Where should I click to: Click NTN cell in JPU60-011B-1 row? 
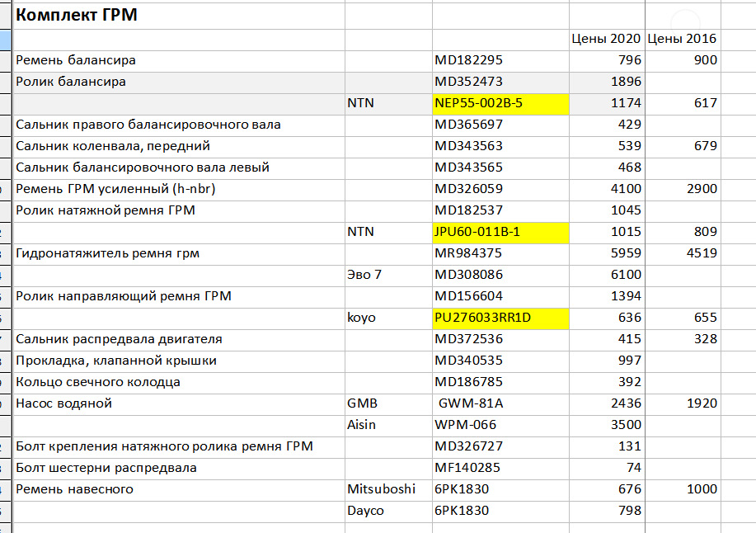point(388,233)
